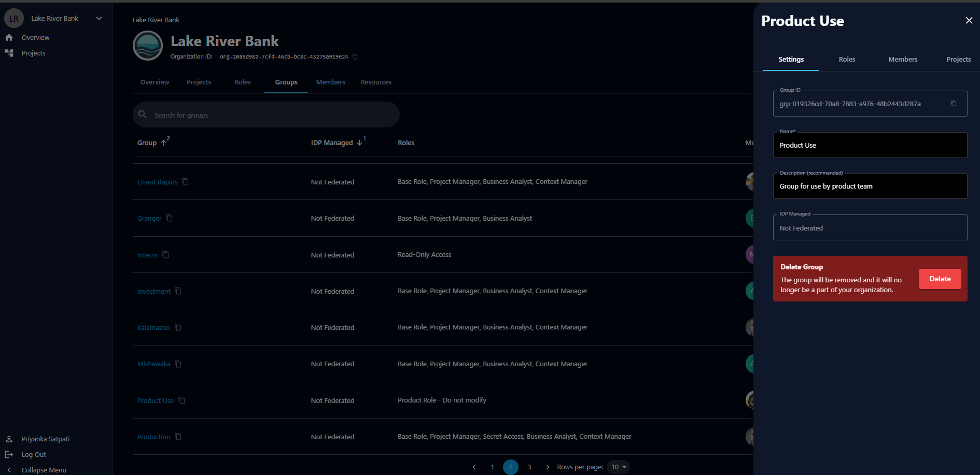Focus the Search for groups field
The width and height of the screenshot is (980, 475).
coord(266,114)
